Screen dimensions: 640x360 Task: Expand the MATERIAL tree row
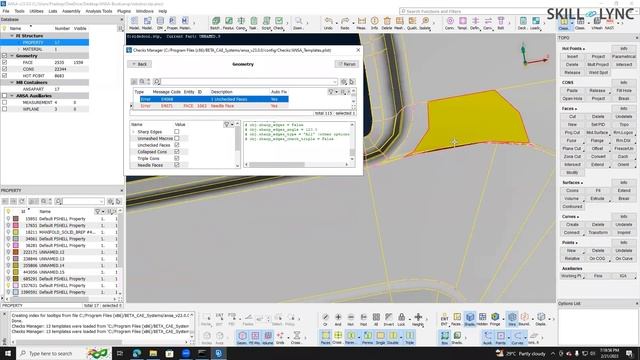pos(18,49)
